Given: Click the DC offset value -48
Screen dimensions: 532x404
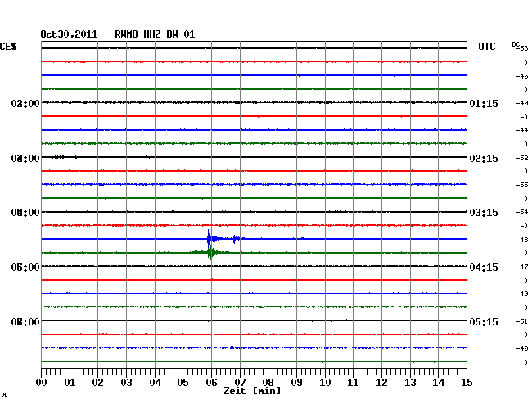Looking at the screenshot, I should pyautogui.click(x=522, y=240).
